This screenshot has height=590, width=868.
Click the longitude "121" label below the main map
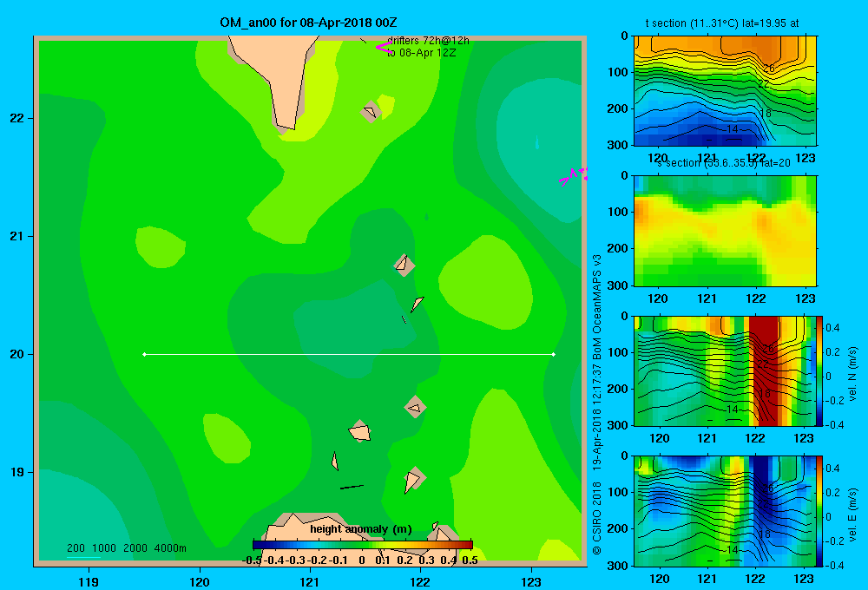pos(310,581)
